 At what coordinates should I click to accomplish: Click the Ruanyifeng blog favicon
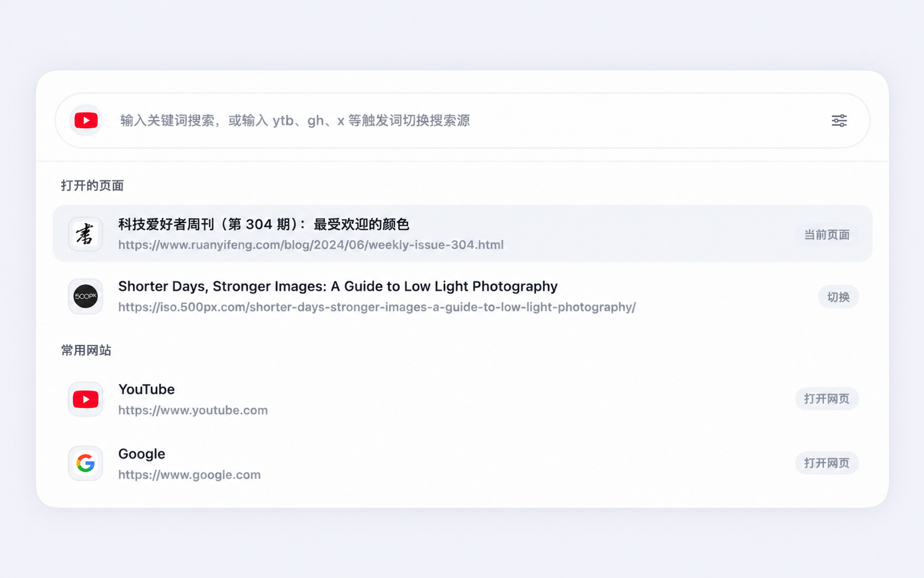(x=86, y=234)
